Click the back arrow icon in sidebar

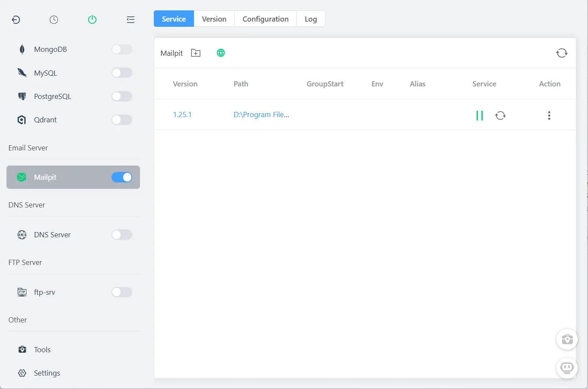pos(16,19)
